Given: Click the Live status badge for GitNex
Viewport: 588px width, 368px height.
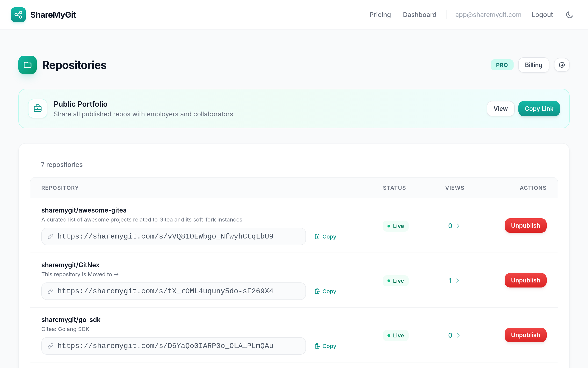Looking at the screenshot, I should pyautogui.click(x=396, y=281).
